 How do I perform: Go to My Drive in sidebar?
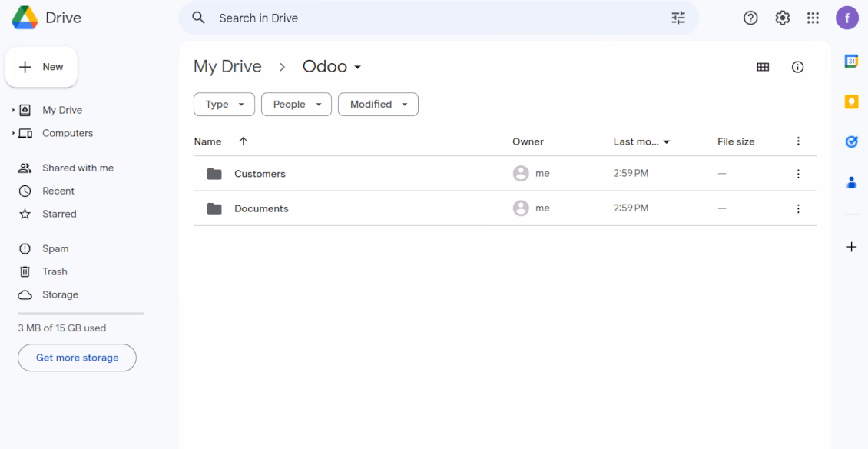tap(62, 110)
